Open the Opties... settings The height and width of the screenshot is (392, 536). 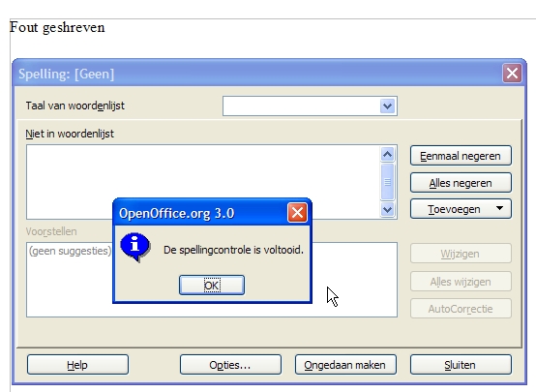coord(230,365)
